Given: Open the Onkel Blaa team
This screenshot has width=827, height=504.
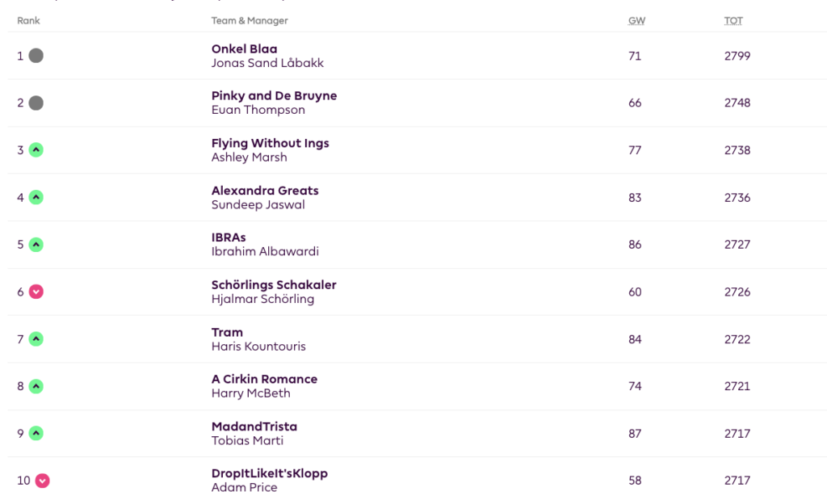Looking at the screenshot, I should coord(244,49).
